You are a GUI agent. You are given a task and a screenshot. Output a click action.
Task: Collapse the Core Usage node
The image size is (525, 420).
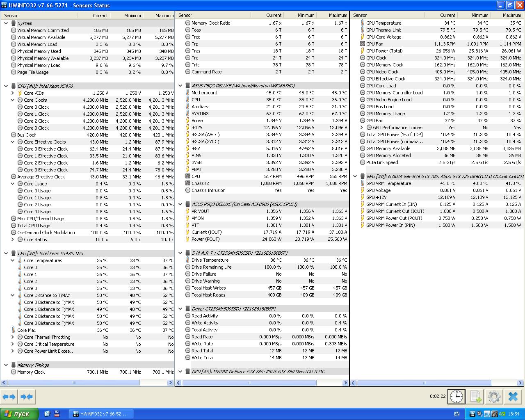pyautogui.click(x=13, y=184)
